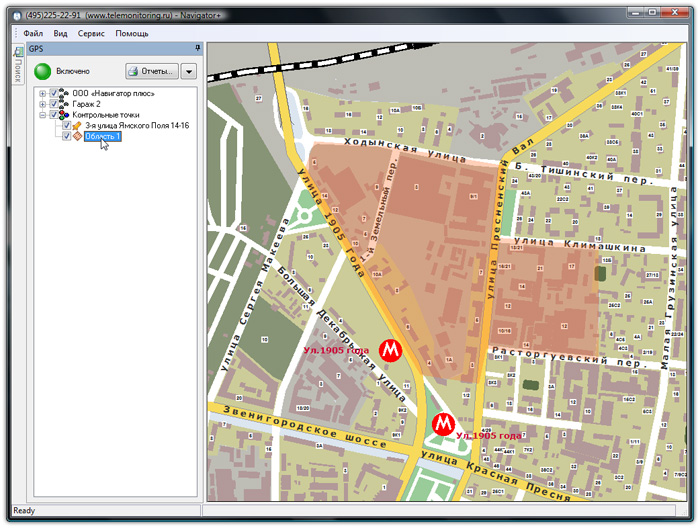Viewport: 700px width, 528px height.
Task: Click colored dots icon of Контрольные точки
Action: [64, 115]
